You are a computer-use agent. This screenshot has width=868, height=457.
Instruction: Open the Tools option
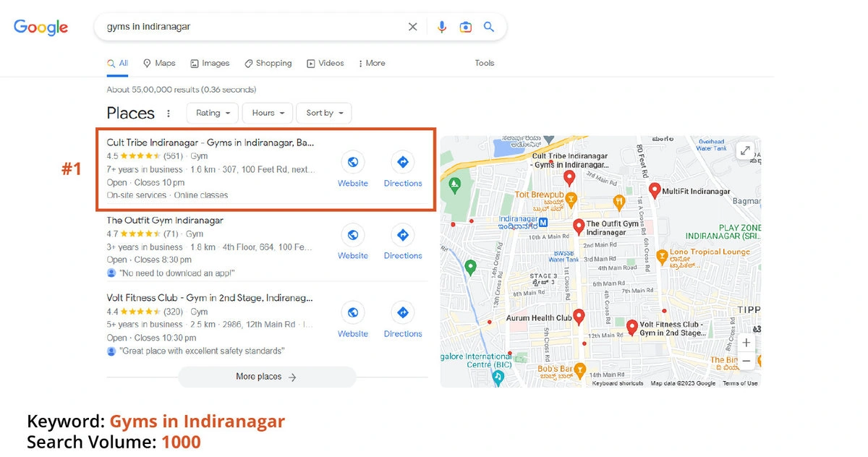[x=485, y=64]
